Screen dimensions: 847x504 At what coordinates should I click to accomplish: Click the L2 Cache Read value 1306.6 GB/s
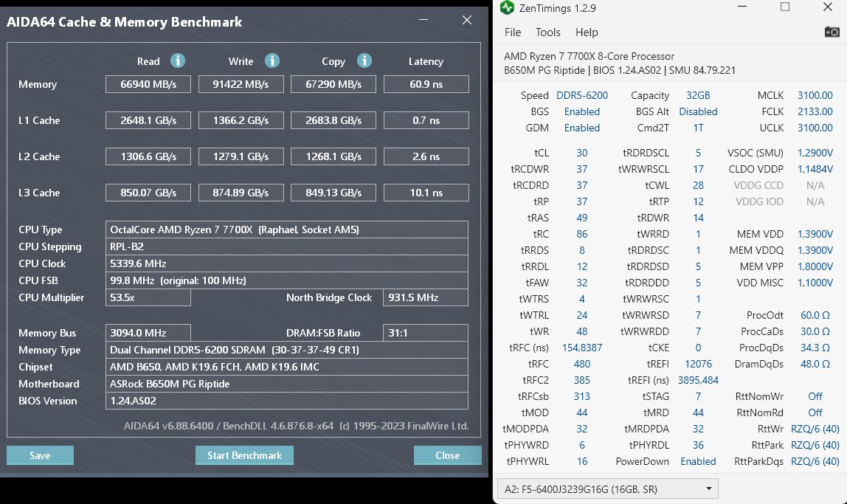coord(148,156)
